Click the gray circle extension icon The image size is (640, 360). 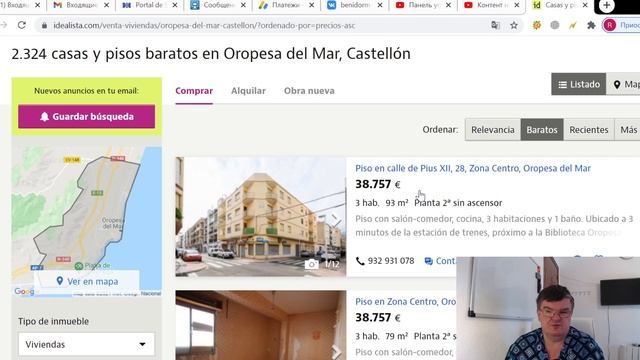555,25
